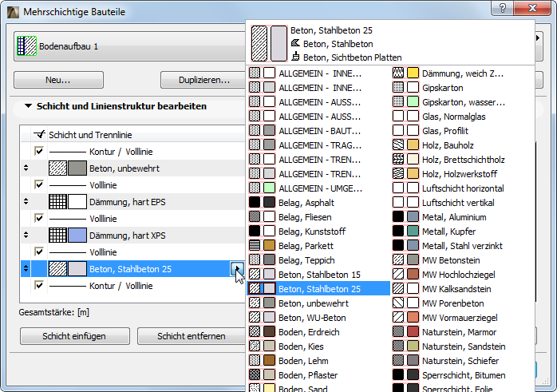557x392 pixels.
Task: Click the Boden, Erdreich hatch icon
Action: tap(255, 332)
